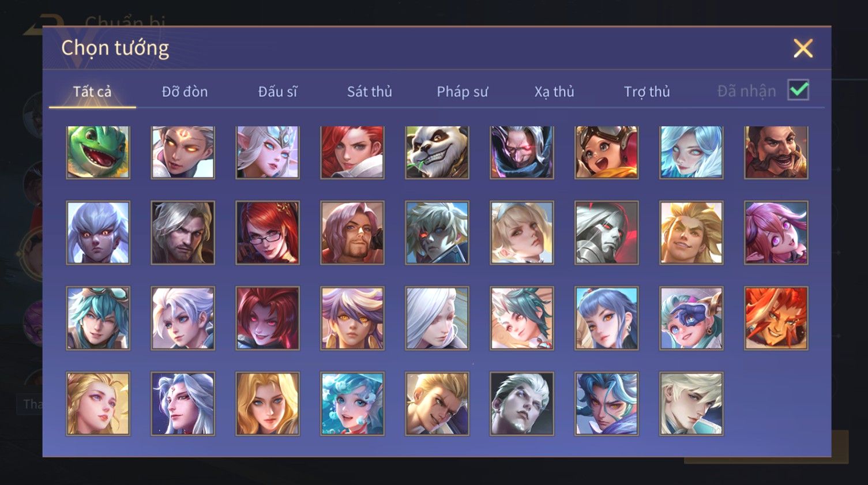Select the green frog hero portrait
The height and width of the screenshot is (485, 868).
click(98, 152)
